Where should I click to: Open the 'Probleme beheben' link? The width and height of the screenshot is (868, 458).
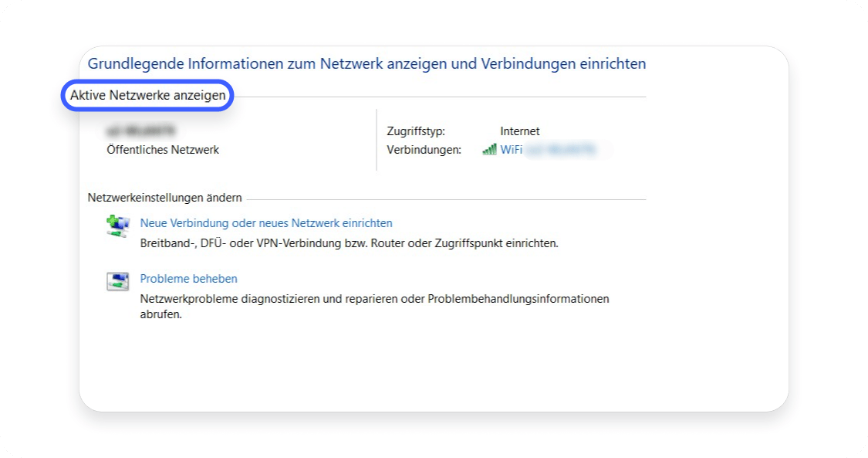(188, 279)
